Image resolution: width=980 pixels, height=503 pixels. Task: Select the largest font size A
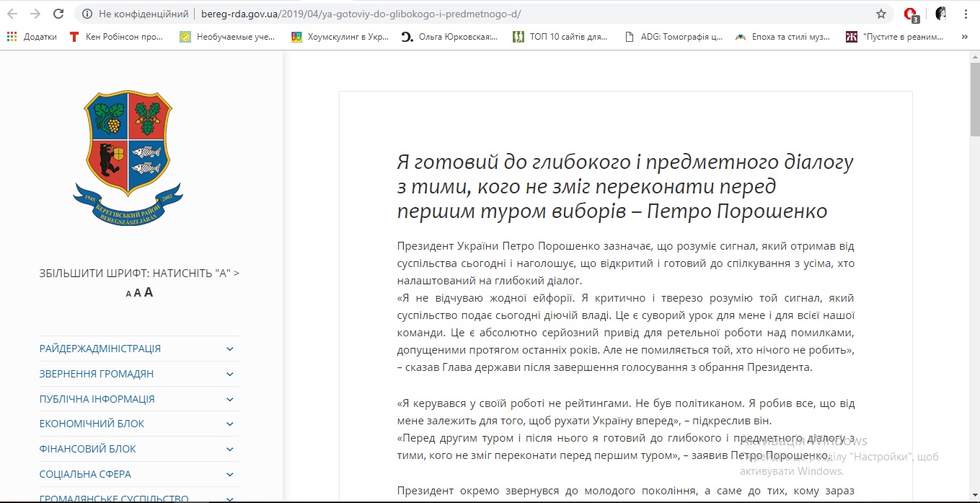[149, 292]
